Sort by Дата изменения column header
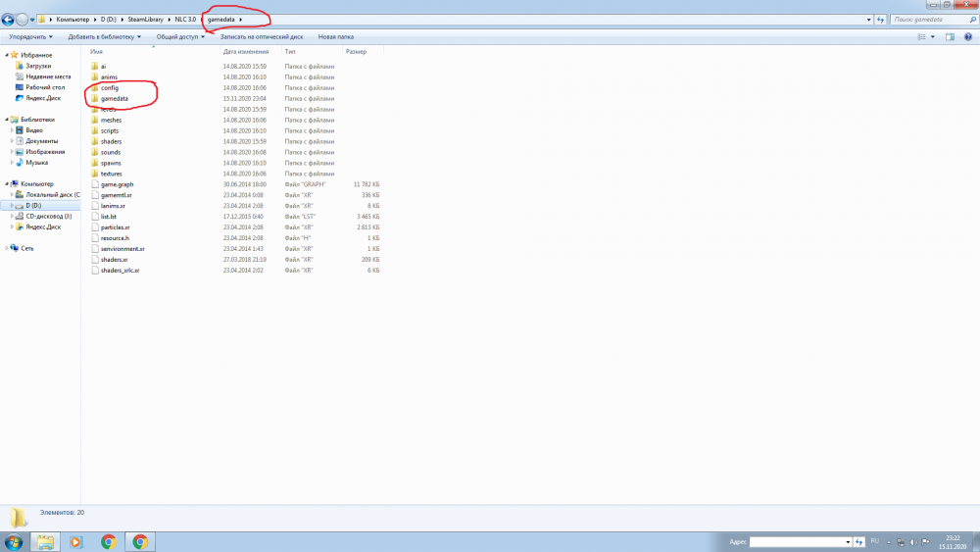Viewport: 980px width, 552px height. click(x=246, y=52)
